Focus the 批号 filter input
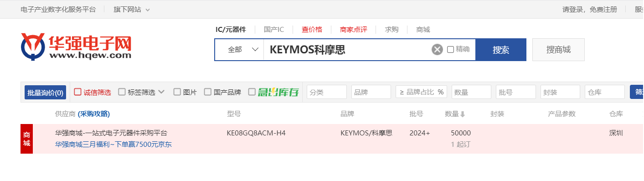This screenshot has width=644, height=181. click(x=516, y=92)
